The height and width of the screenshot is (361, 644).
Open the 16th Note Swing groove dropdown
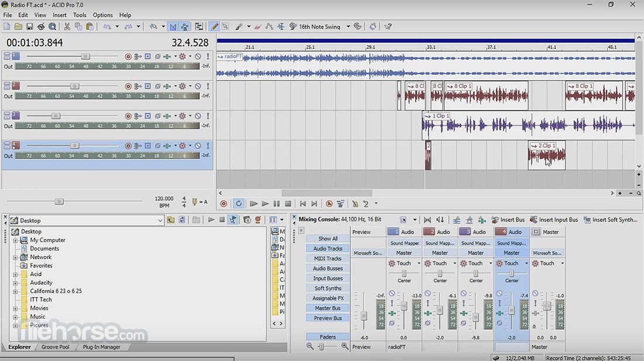click(348, 27)
